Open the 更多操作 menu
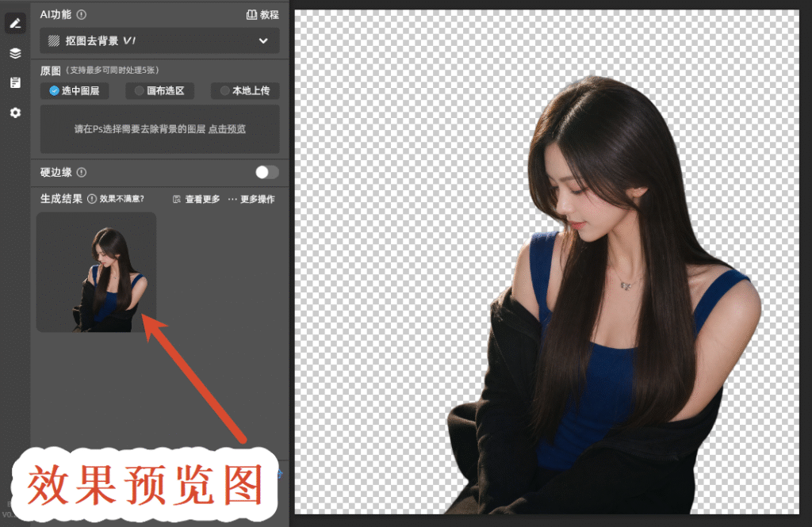Image resolution: width=812 pixels, height=527 pixels. [x=251, y=199]
